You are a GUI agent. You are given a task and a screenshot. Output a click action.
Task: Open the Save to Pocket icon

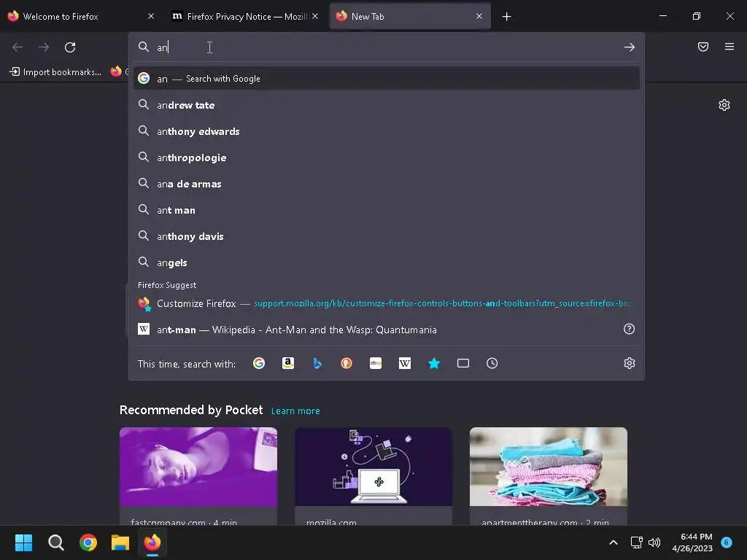[703, 47]
